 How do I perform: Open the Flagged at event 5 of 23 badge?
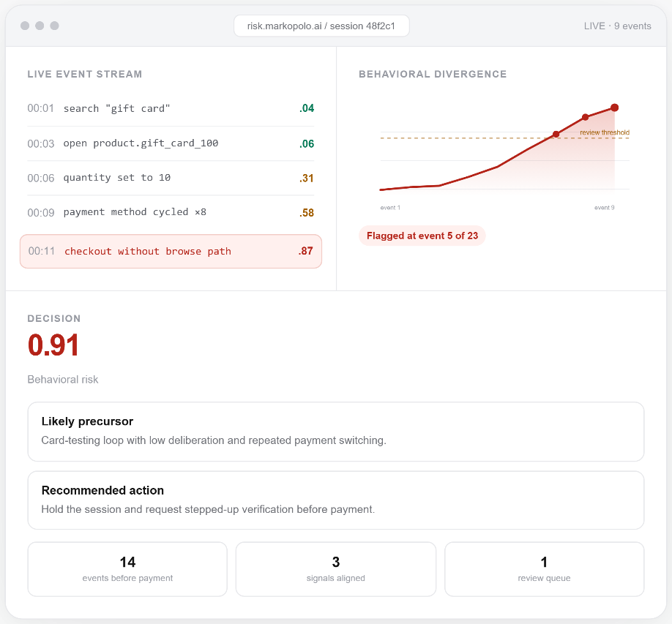(x=422, y=236)
